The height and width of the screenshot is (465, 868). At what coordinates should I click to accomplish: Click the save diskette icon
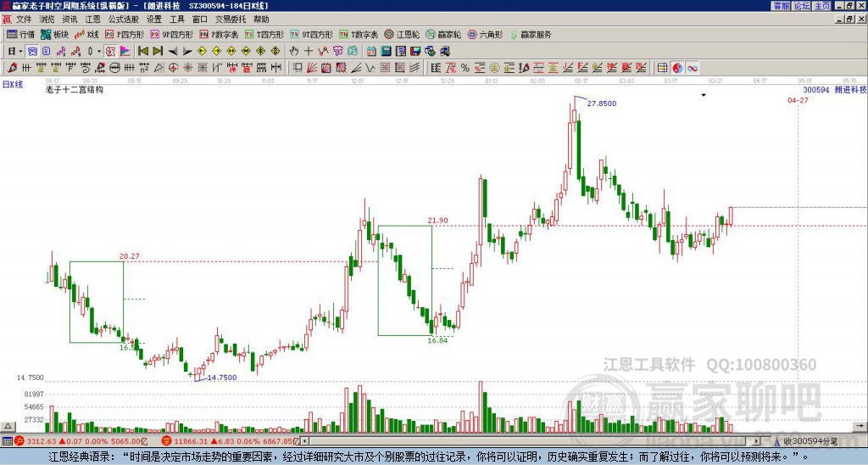(x=415, y=51)
